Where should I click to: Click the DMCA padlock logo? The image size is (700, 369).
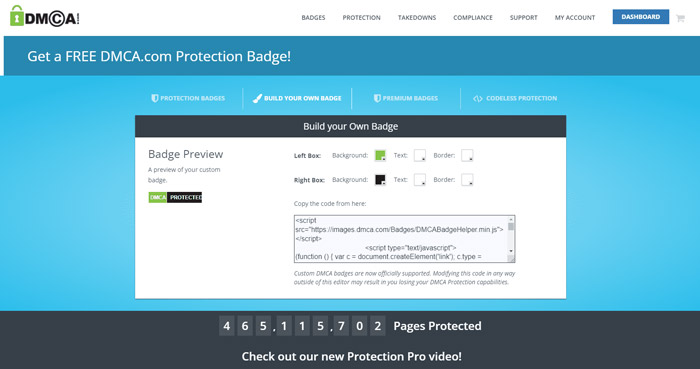click(x=44, y=16)
